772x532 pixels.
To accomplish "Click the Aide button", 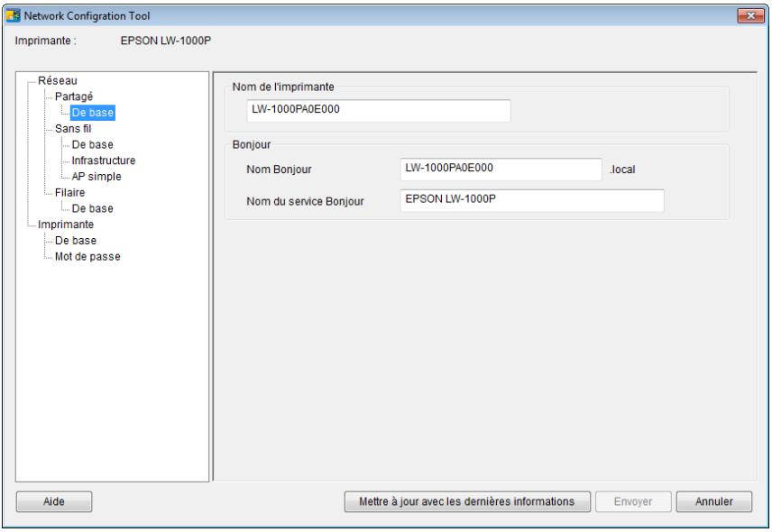I will pos(54,501).
